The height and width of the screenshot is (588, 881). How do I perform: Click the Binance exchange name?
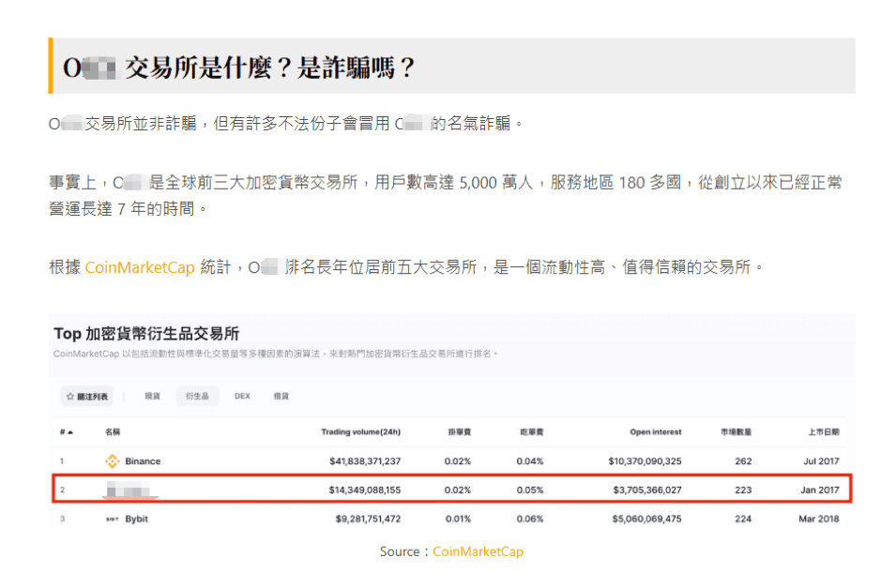click(143, 461)
